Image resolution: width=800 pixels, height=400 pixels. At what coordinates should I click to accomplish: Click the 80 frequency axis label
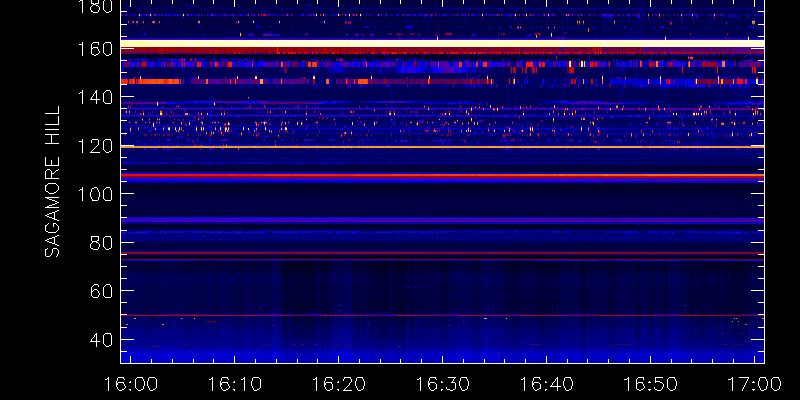(x=102, y=242)
